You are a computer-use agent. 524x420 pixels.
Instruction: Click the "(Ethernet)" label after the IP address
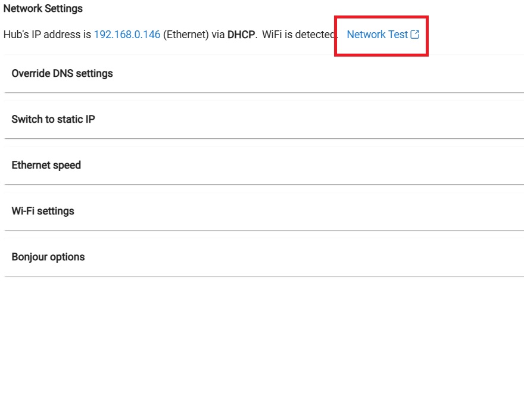(x=186, y=35)
